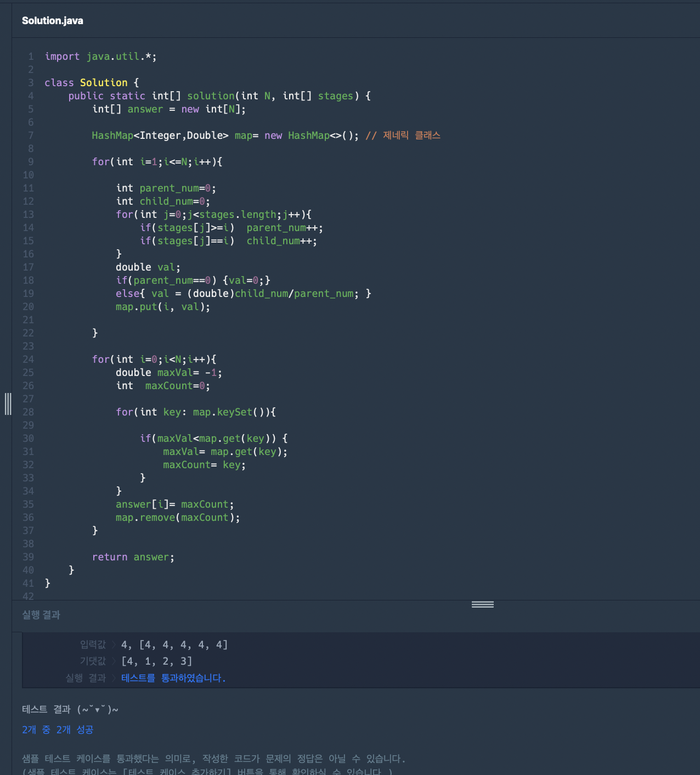Click the 'if(stages[j]>=i) parent_num++;' line
The image size is (700, 775).
232,228
